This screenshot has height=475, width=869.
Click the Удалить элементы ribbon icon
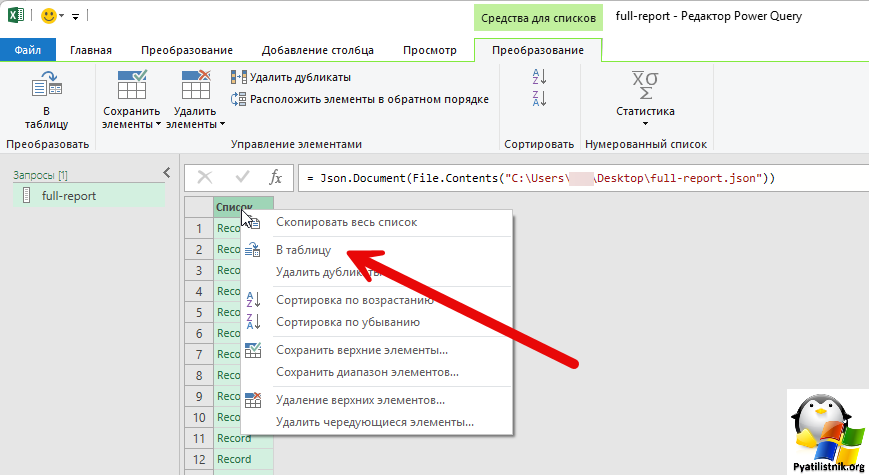click(x=196, y=84)
